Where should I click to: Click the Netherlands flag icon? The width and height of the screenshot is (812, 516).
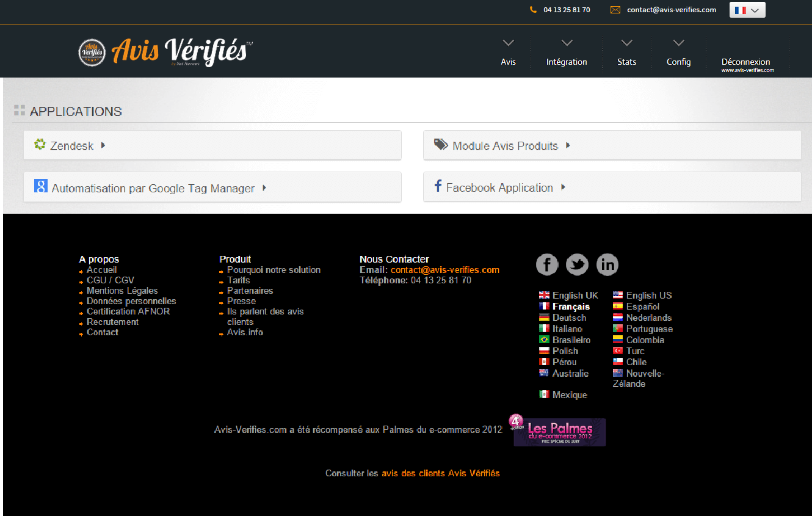click(x=618, y=318)
